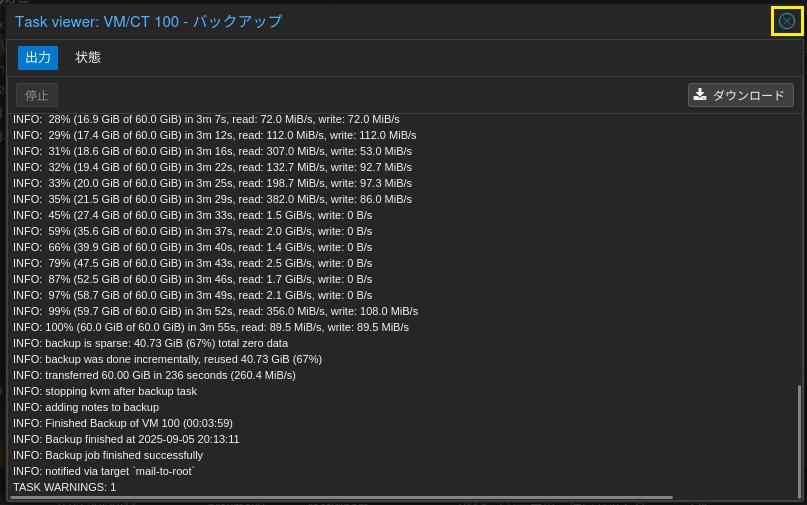The image size is (807, 505).
Task: Select 'transferred 60.00 GiB in 236 seconds' line
Action: coord(154,375)
